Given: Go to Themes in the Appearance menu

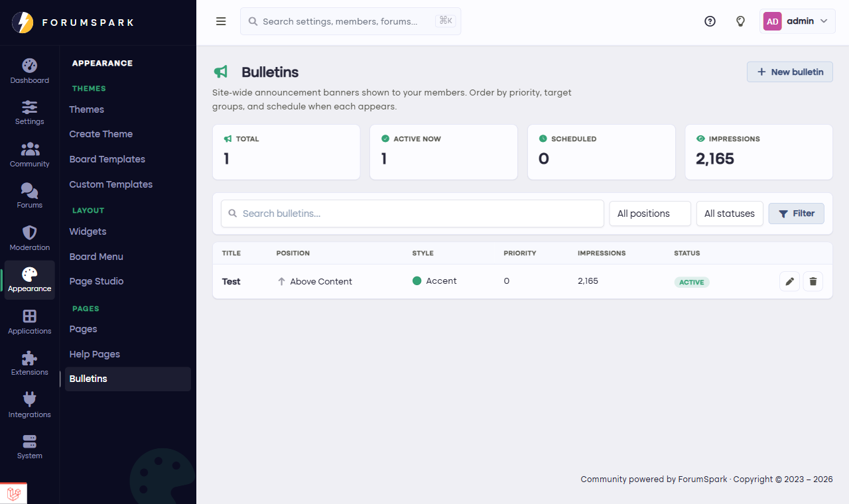Looking at the screenshot, I should (87, 109).
